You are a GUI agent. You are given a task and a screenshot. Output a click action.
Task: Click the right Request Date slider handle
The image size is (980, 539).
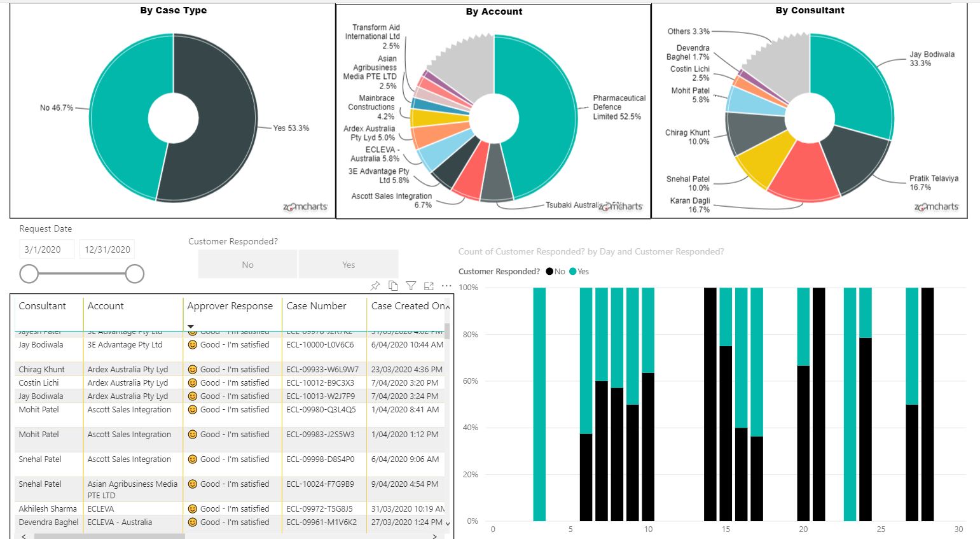tap(135, 274)
